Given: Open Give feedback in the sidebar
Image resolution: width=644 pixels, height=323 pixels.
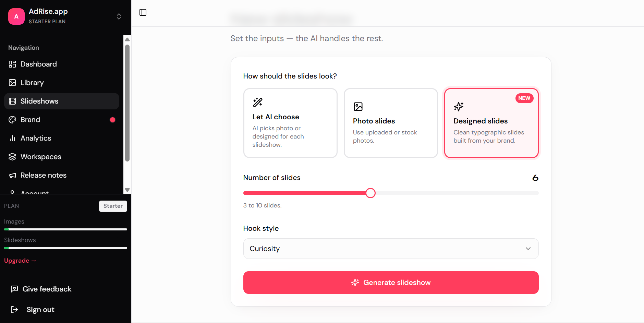Looking at the screenshot, I should (47, 289).
